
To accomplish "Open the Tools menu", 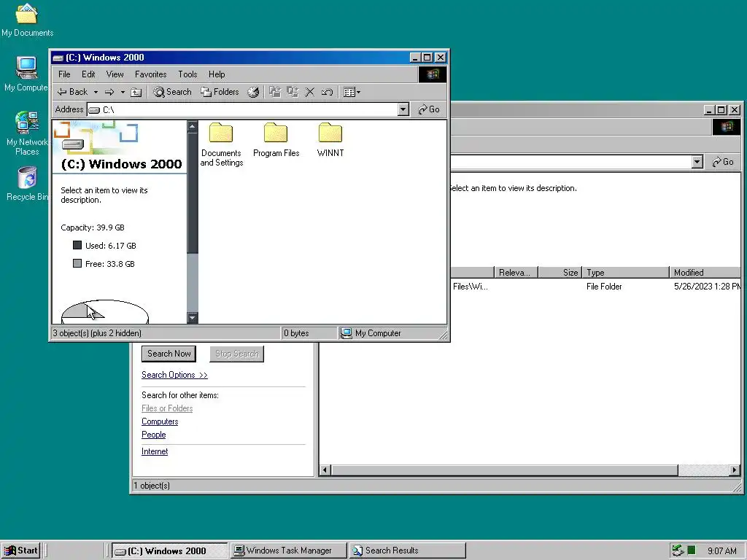I will (x=187, y=74).
